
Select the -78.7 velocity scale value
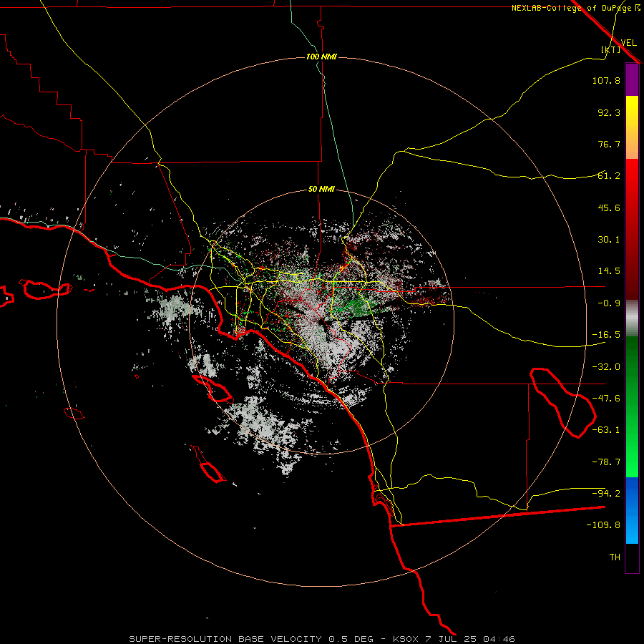606,462
